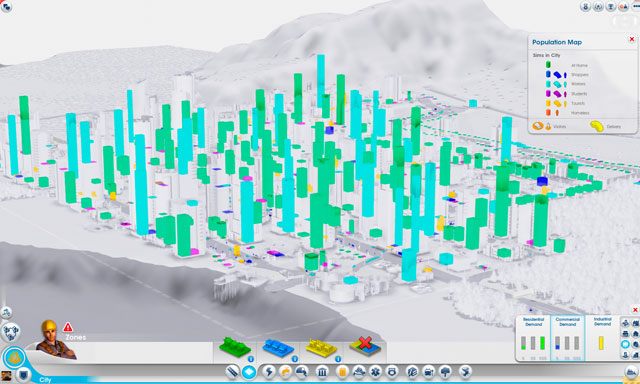Image resolution: width=640 pixels, height=384 pixels.
Task: Open the Health services star menu
Action: coord(375,372)
